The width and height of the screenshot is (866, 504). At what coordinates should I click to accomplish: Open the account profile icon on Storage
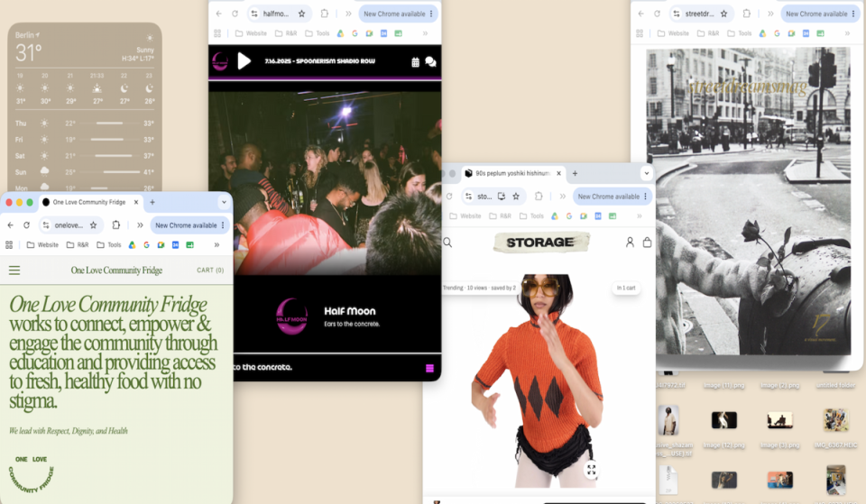(x=630, y=243)
